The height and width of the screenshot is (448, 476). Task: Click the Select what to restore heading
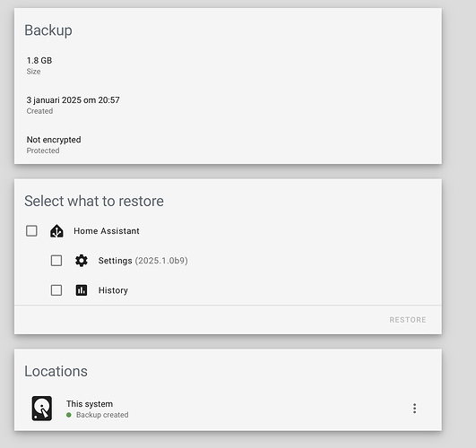click(x=94, y=201)
